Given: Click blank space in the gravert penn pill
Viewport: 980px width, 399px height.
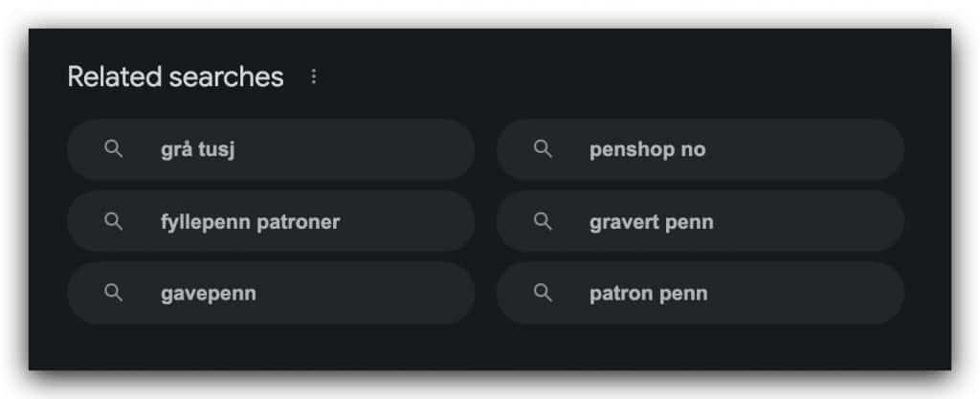Looking at the screenshot, I should point(810,221).
